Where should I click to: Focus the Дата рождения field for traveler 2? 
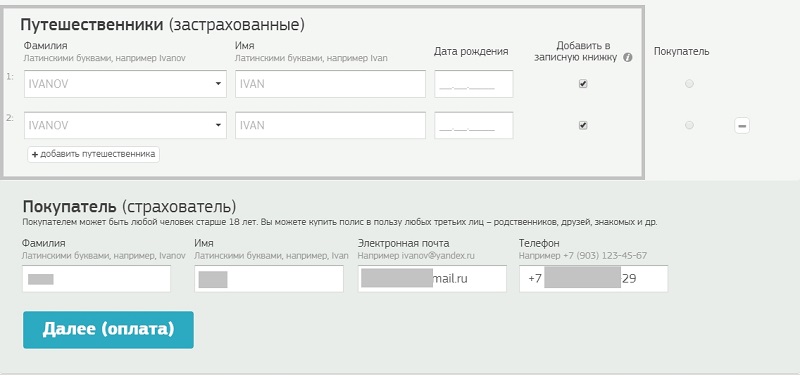pos(473,126)
